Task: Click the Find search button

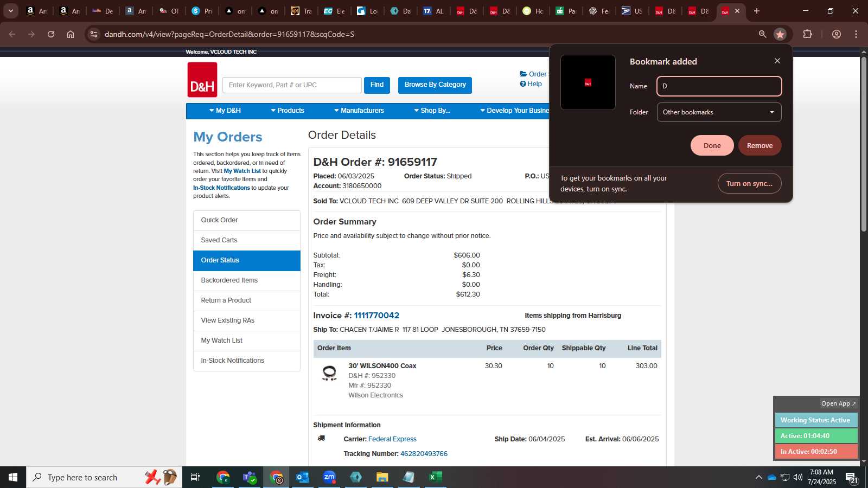Action: [x=377, y=85]
